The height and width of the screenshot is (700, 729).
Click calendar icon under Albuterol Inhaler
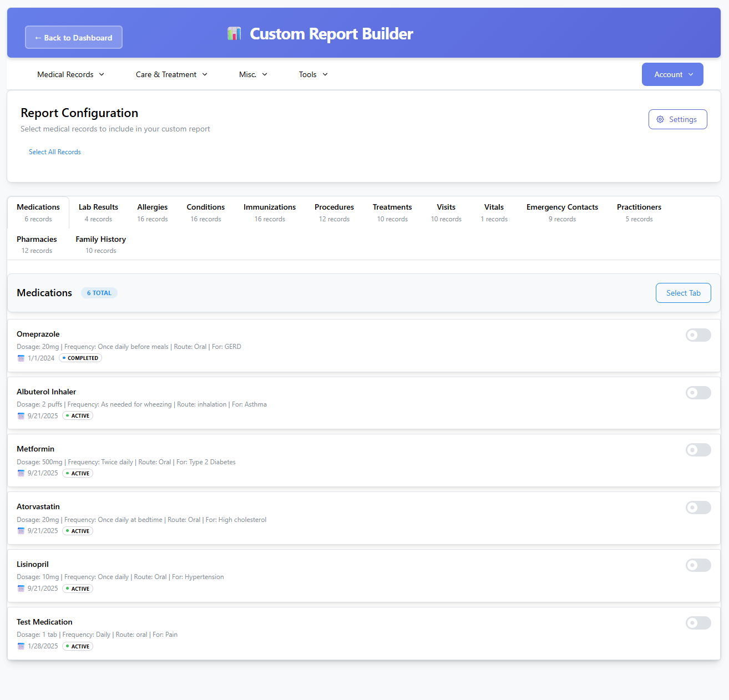click(21, 416)
